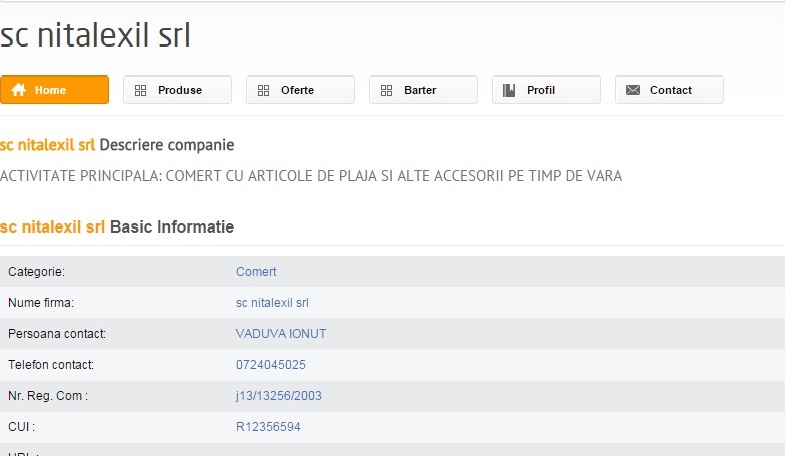Open the Oferte section
The width and height of the screenshot is (787, 456).
[x=297, y=90]
